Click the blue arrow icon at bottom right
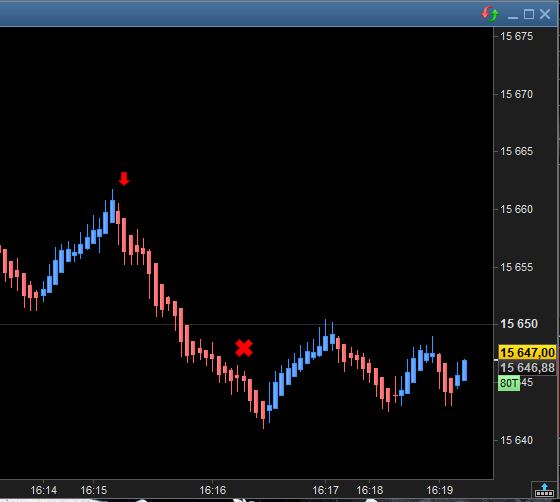 point(544,490)
